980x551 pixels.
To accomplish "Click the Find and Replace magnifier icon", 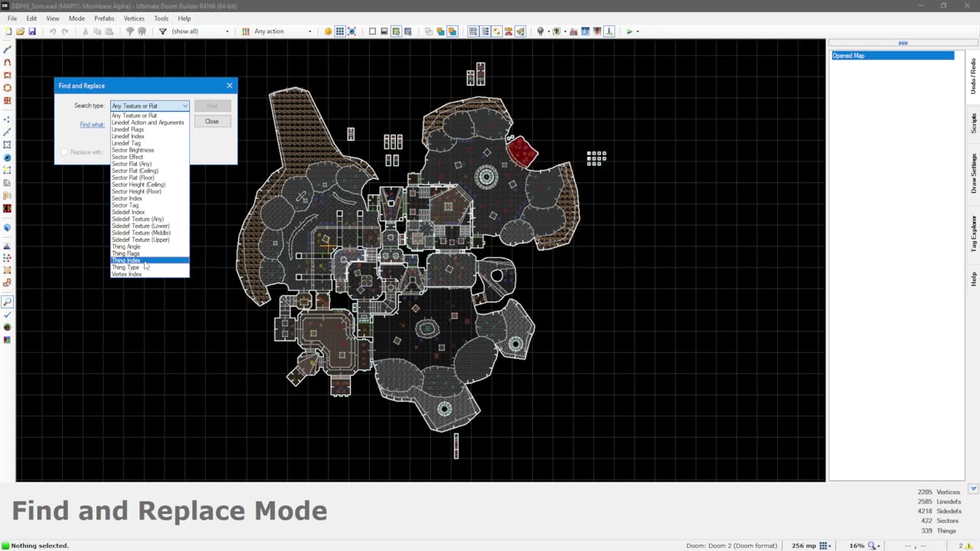I will (x=8, y=302).
